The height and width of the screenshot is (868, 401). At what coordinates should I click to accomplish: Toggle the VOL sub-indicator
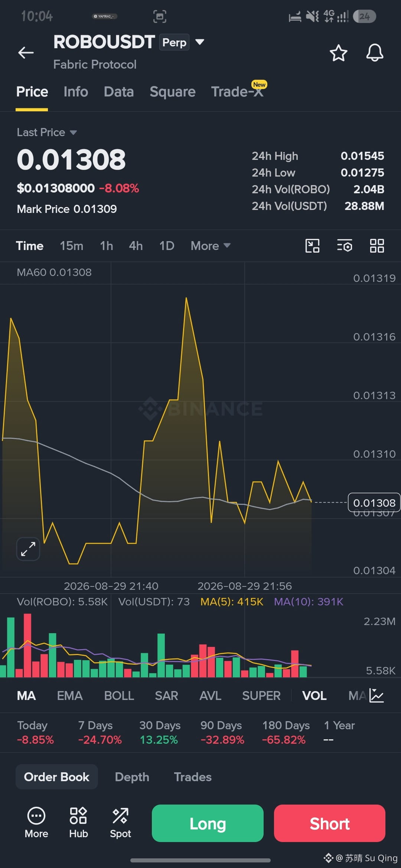[x=314, y=696]
